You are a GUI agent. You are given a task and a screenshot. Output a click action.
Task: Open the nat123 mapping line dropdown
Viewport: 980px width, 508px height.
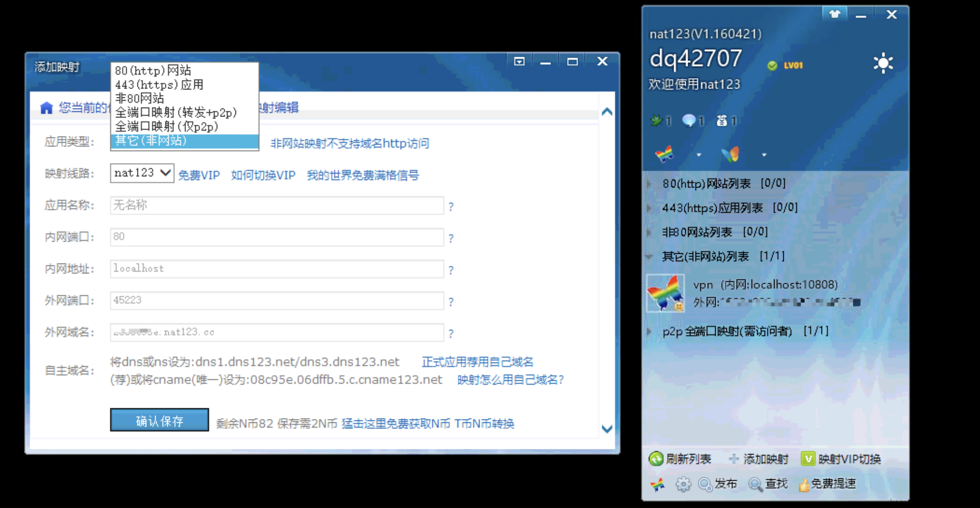click(x=142, y=173)
